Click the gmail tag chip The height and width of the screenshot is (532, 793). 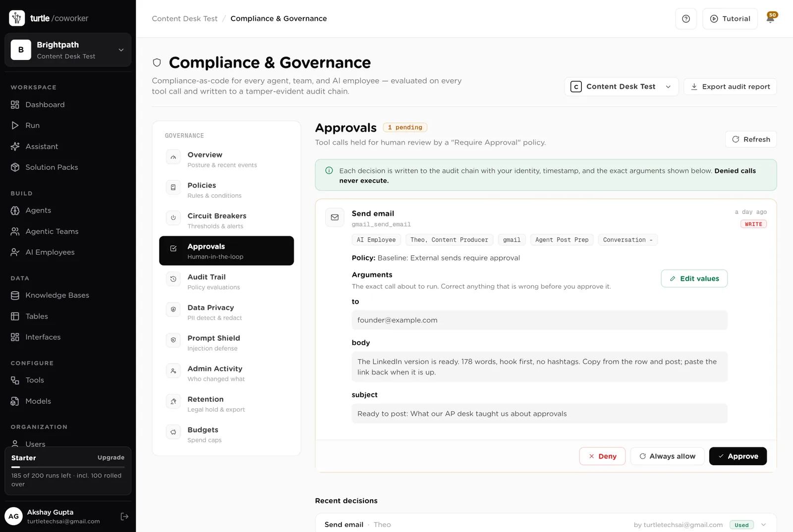511,240
